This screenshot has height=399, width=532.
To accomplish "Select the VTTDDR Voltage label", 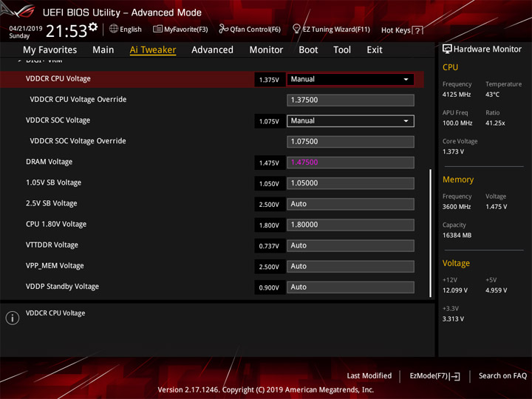I will 52,245.
